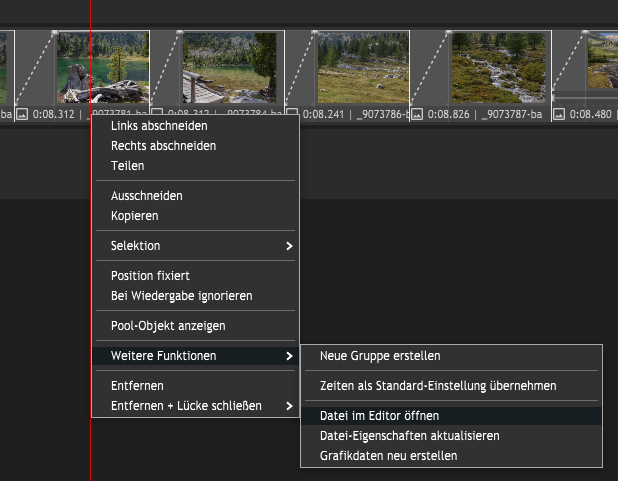The width and height of the screenshot is (618, 481).
Task: Click the Weitere Funktionen chevron arrow
Action: pyautogui.click(x=289, y=356)
